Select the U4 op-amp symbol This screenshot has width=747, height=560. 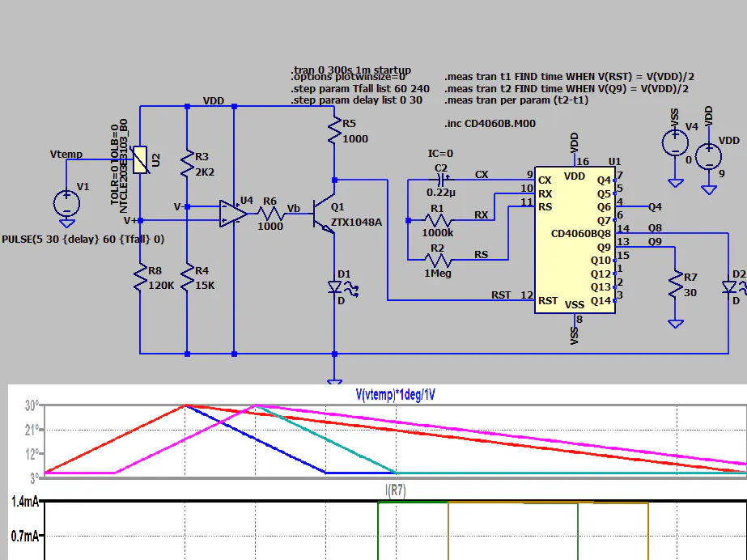click(x=233, y=214)
